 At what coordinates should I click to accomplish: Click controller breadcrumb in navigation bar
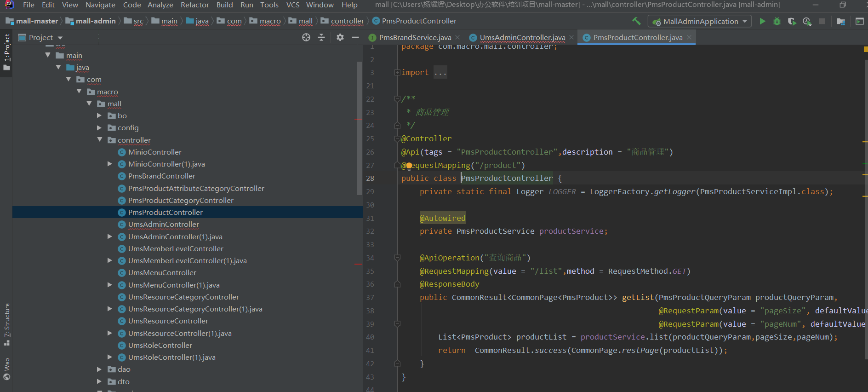pos(343,21)
